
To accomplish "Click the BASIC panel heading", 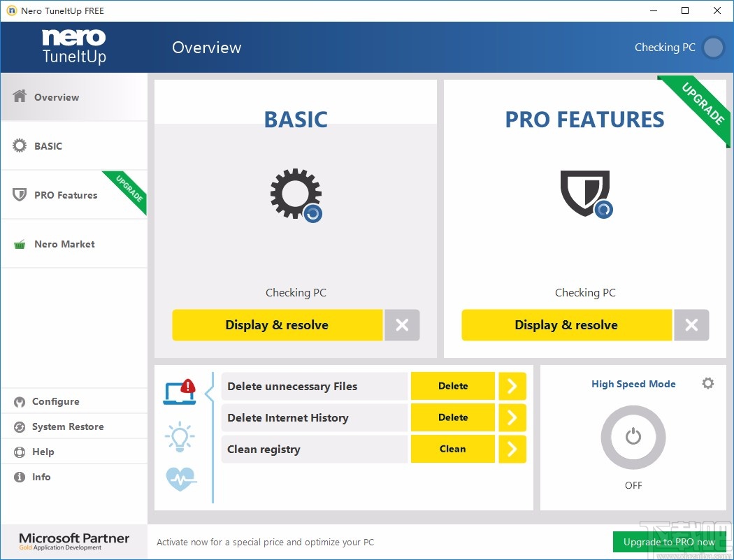I will tap(296, 120).
